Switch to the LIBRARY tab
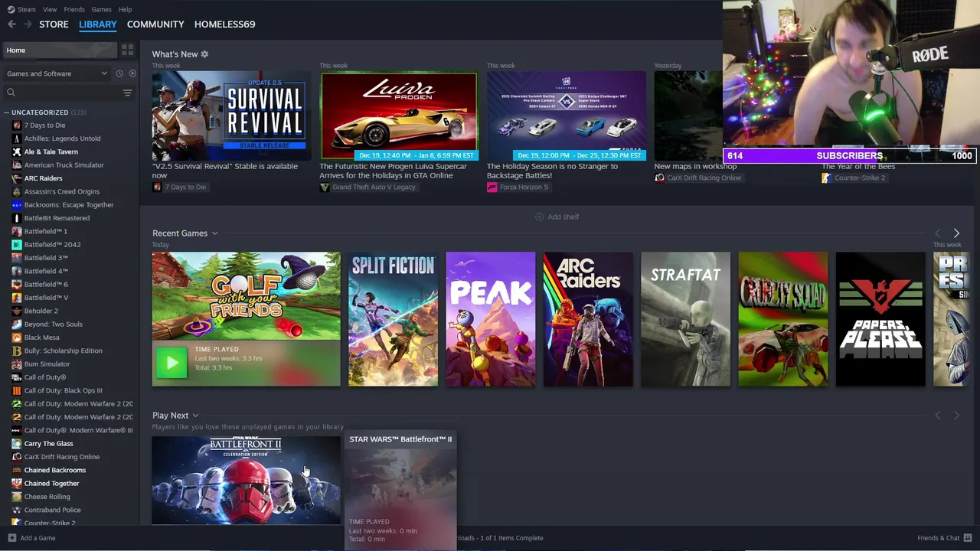Viewport: 980px width, 551px height. [98, 24]
